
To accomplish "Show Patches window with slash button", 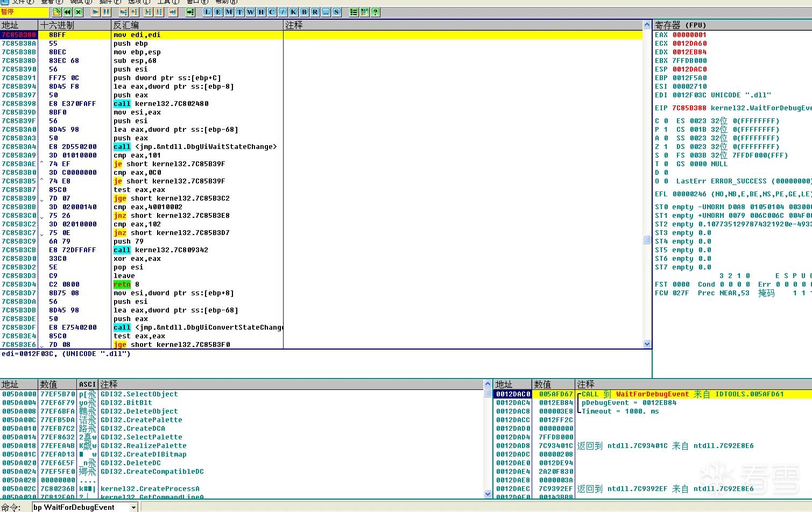I will click(x=283, y=12).
